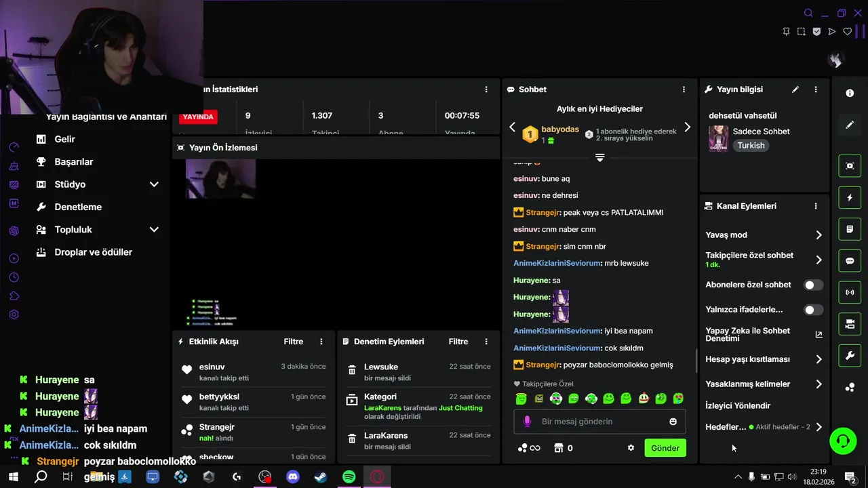The height and width of the screenshot is (488, 868).
Task: Open Steam from the taskbar
Action: click(321, 477)
